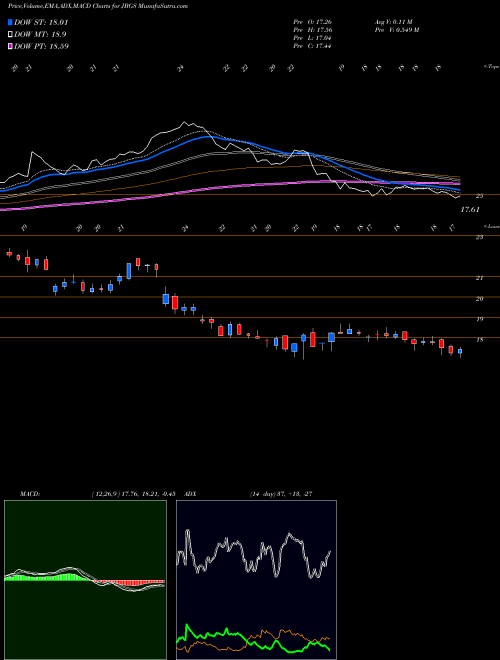Select the 'DOW PT: 18.59' legend text

click(x=41, y=46)
